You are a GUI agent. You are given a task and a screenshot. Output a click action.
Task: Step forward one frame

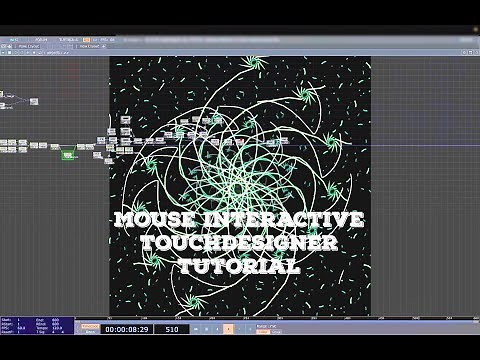point(250,329)
